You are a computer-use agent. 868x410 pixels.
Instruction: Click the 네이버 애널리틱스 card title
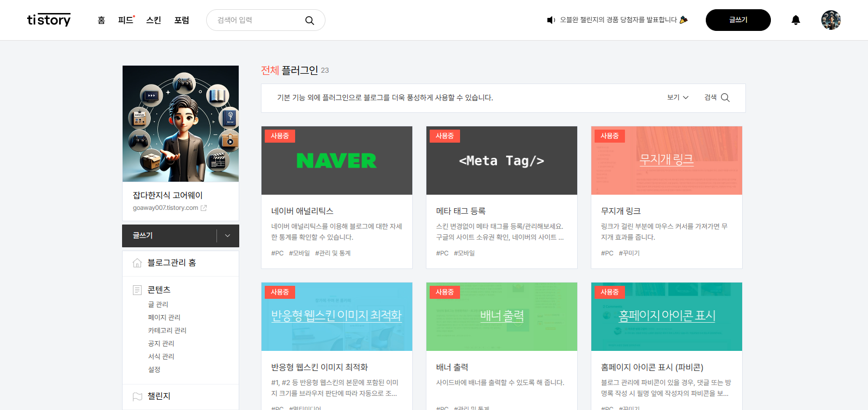pos(302,211)
